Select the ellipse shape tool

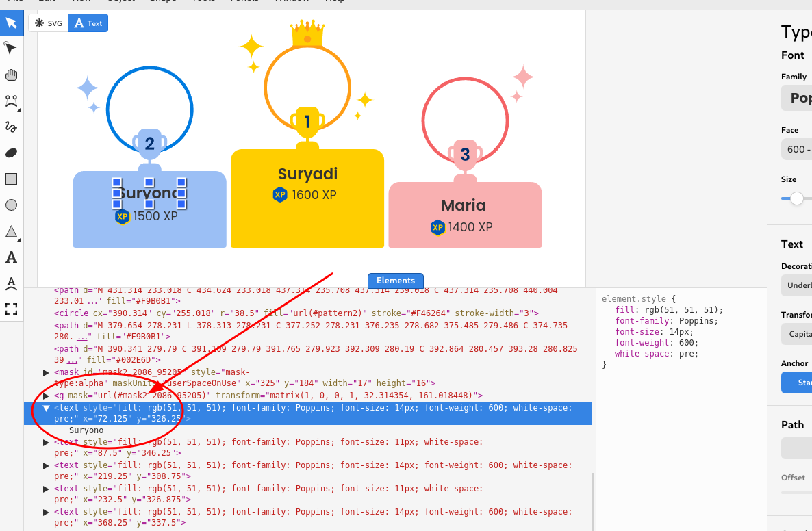[12, 204]
